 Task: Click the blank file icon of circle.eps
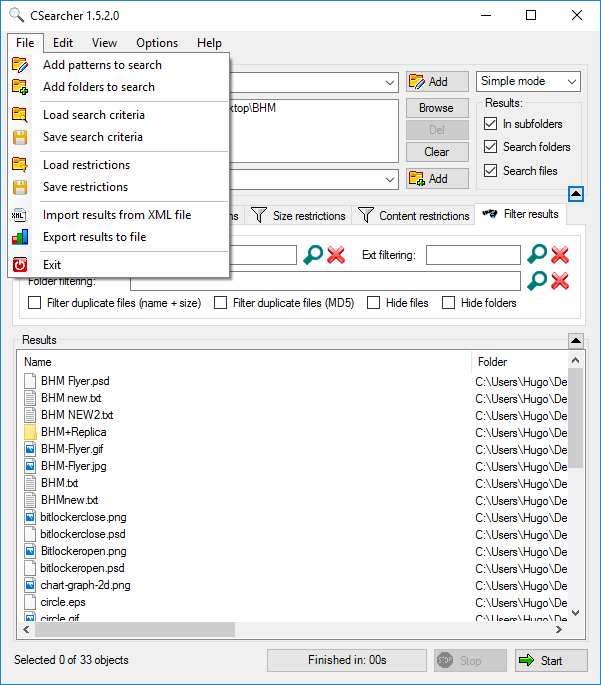(30, 602)
